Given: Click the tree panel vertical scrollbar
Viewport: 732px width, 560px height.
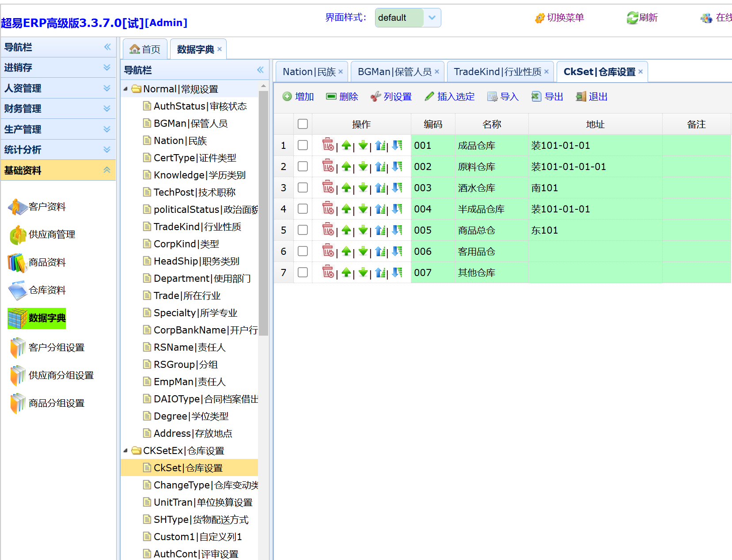Looking at the screenshot, I should (x=264, y=212).
